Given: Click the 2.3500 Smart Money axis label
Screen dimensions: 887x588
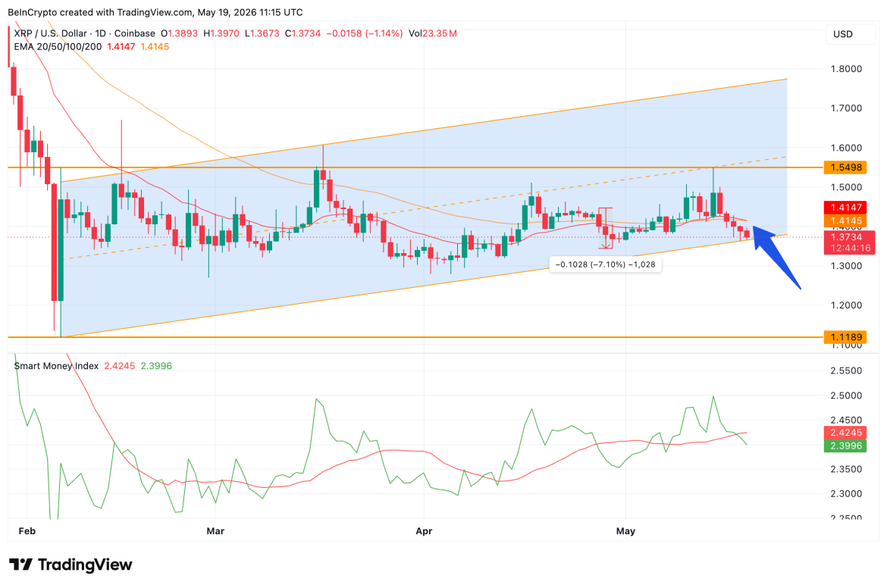Looking at the screenshot, I should click(846, 469).
